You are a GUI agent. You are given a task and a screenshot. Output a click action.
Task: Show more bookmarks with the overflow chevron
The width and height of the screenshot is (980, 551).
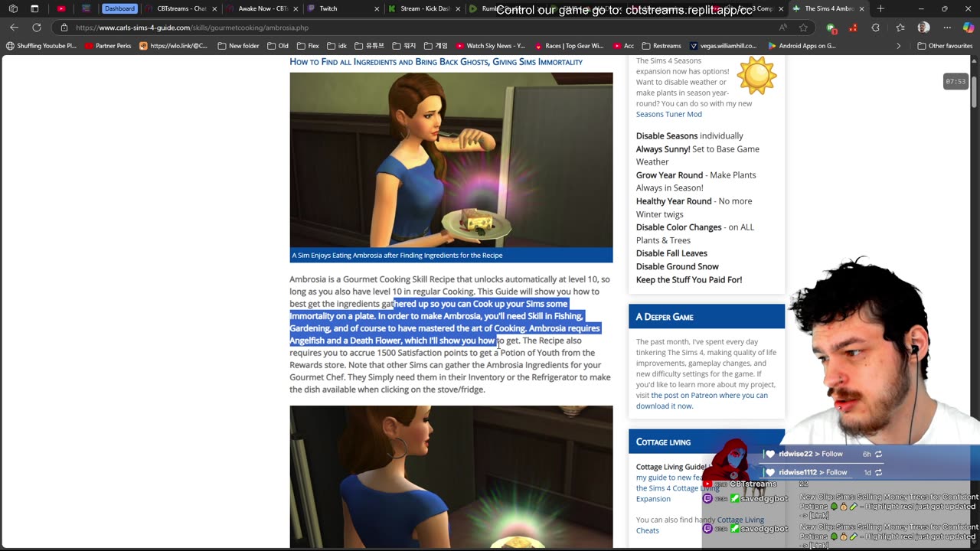[x=899, y=46]
